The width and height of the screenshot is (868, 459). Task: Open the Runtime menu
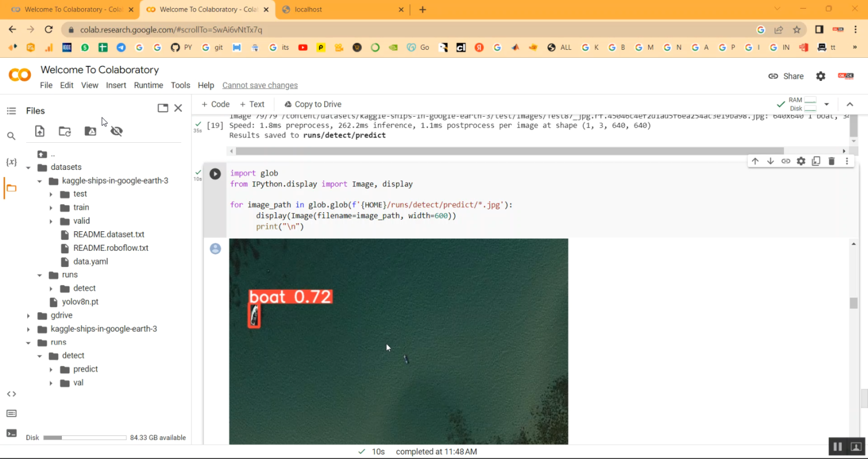point(148,85)
